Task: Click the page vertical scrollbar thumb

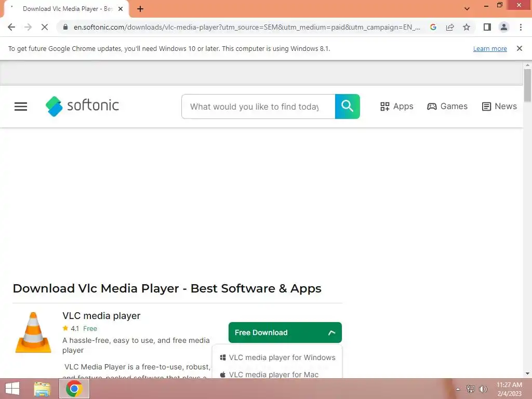Action: tap(527, 85)
